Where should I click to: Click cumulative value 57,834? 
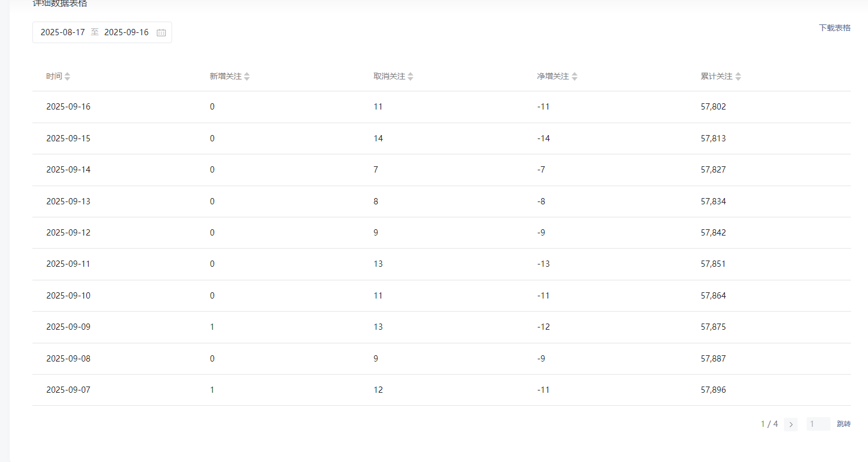[x=713, y=201]
